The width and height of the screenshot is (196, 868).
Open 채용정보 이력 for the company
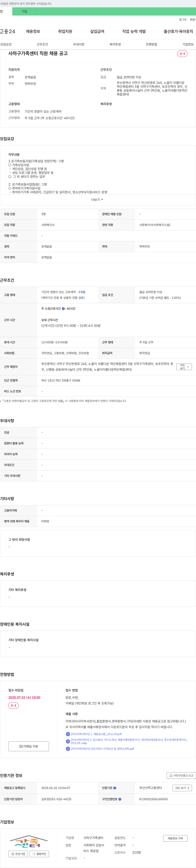(175, 838)
